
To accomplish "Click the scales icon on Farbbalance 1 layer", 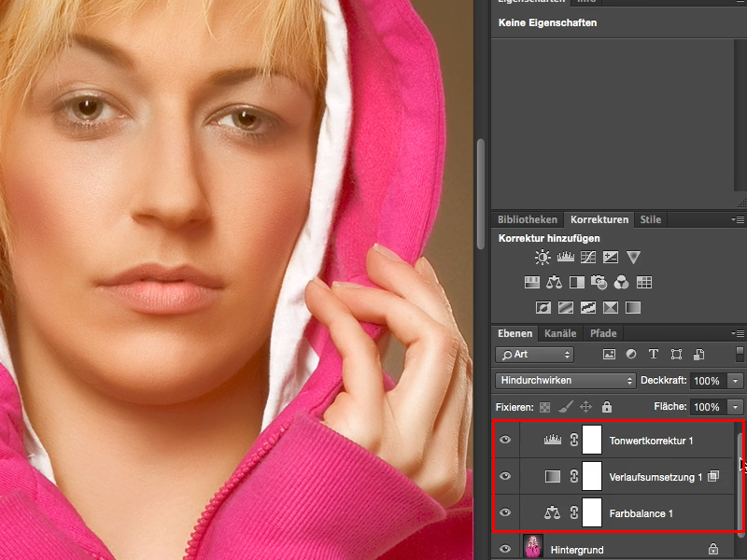I will tap(552, 512).
